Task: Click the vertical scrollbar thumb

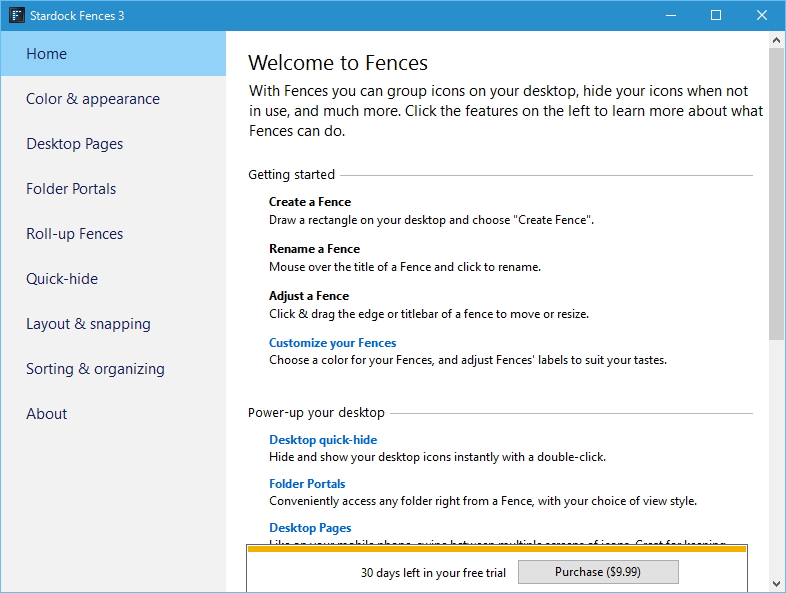Action: tap(776, 190)
